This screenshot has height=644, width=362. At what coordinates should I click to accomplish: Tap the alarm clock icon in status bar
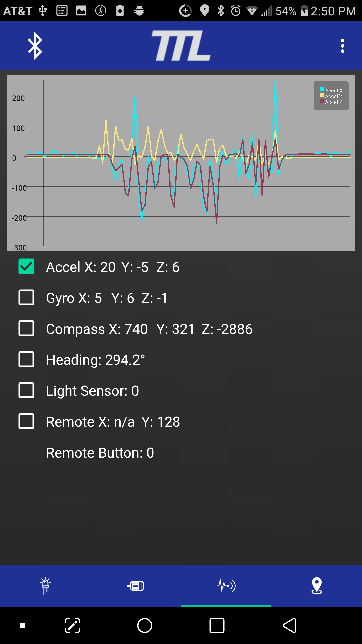[236, 11]
